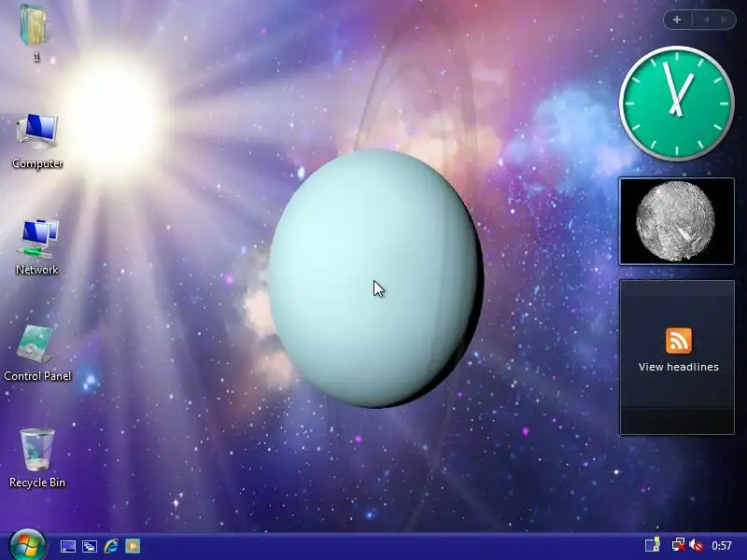Click the moon slideshow gadget picture
The image size is (747, 560).
[676, 221]
